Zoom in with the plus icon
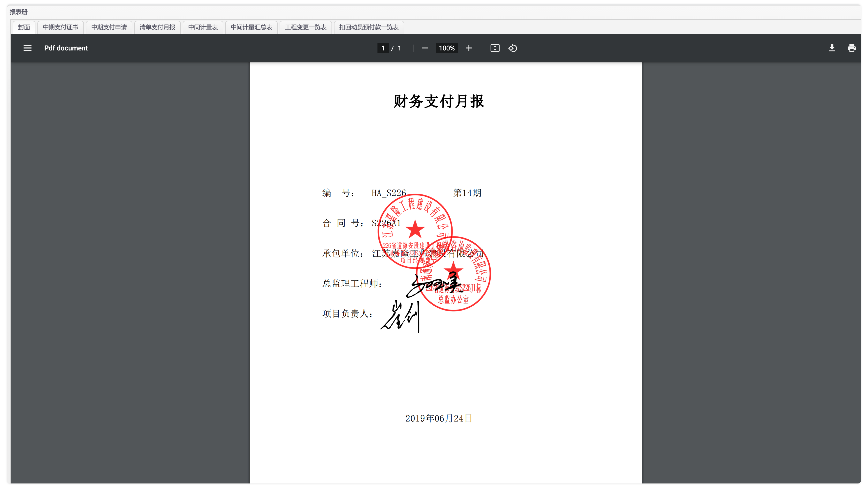 (469, 48)
